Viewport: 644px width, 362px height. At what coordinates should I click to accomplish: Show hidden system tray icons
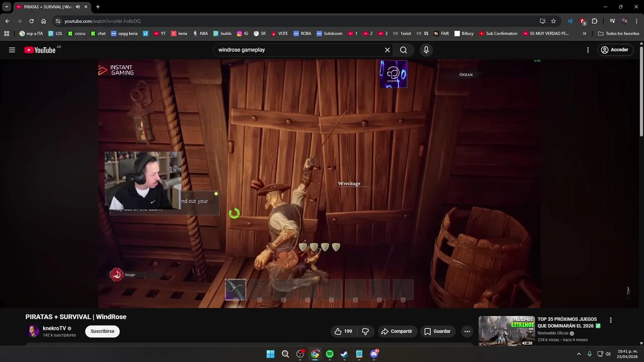point(579,354)
